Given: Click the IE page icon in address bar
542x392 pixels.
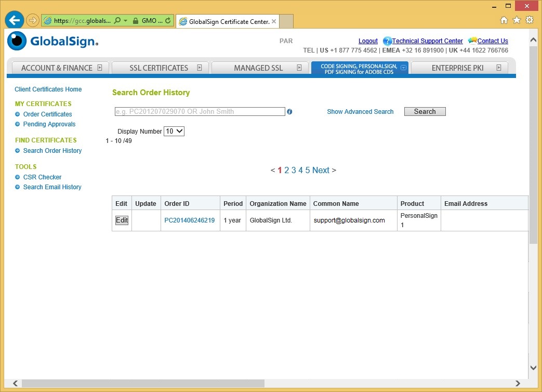Looking at the screenshot, I should (x=47, y=21).
